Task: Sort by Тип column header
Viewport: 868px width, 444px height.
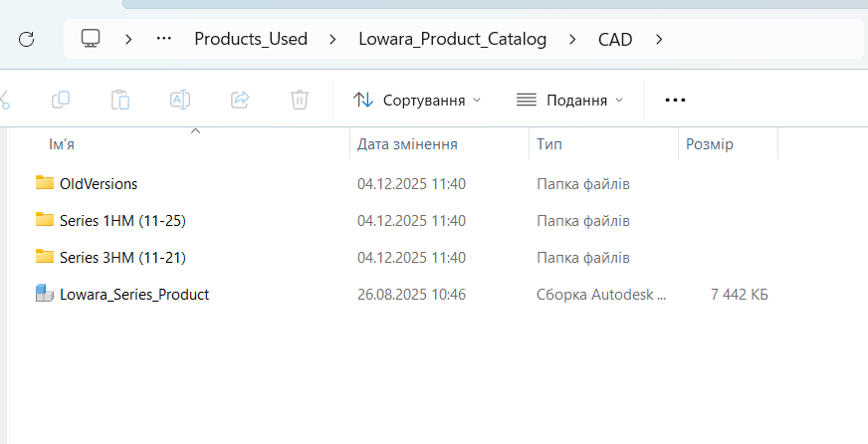Action: click(x=549, y=144)
